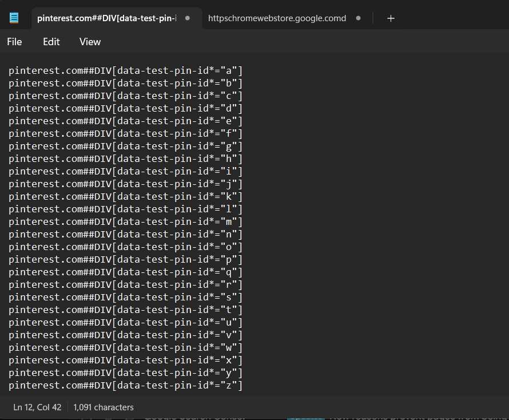Switch to httpschromewebstore.google.comd tab
Viewport: 509px width, 420px height.
(277, 18)
